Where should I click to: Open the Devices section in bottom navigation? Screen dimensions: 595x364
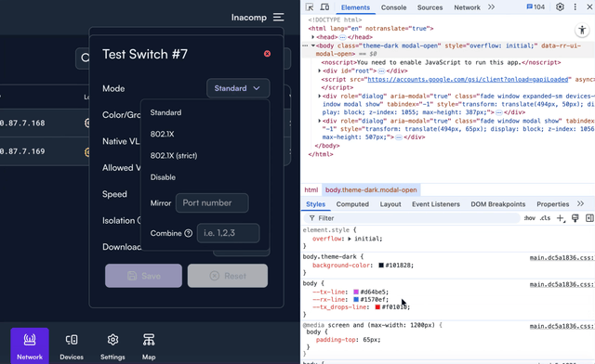tap(72, 345)
